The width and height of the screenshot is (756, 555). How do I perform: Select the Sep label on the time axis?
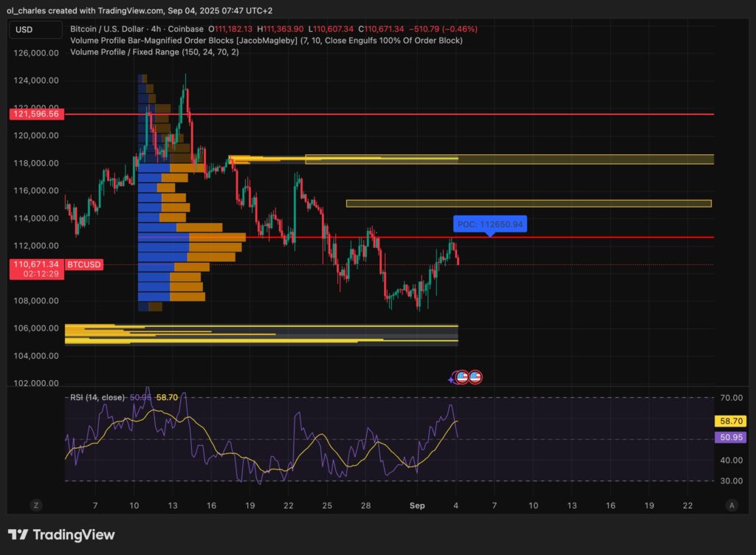[417, 506]
